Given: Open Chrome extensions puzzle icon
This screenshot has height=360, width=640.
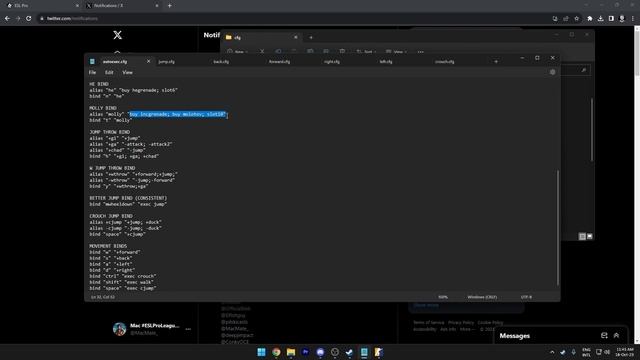Looking at the screenshot, I should (590, 18).
